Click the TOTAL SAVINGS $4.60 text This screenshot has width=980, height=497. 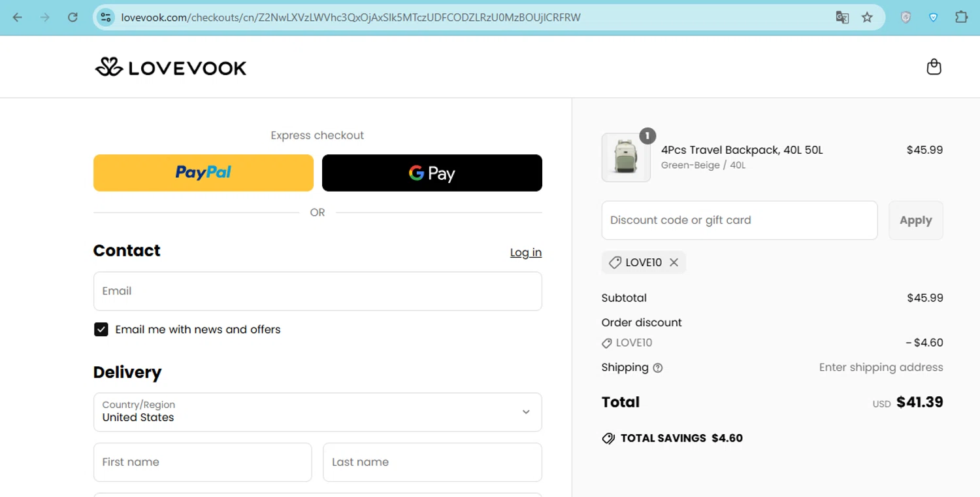(681, 438)
